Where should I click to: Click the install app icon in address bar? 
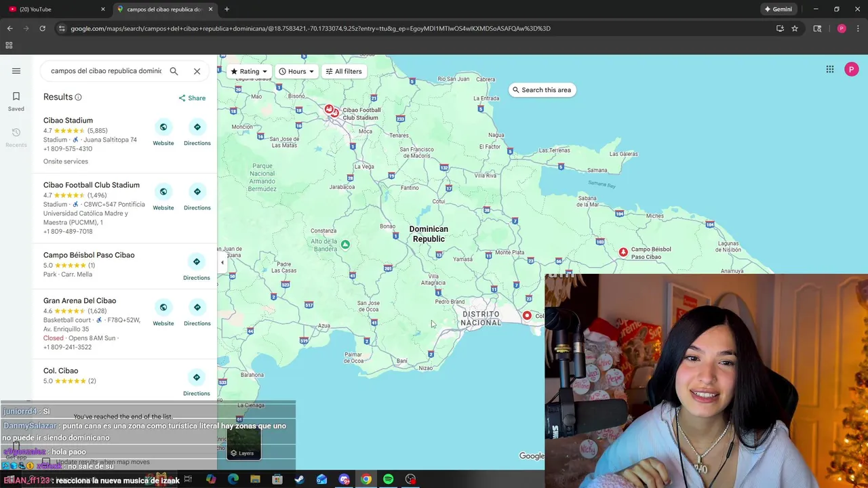(x=780, y=28)
